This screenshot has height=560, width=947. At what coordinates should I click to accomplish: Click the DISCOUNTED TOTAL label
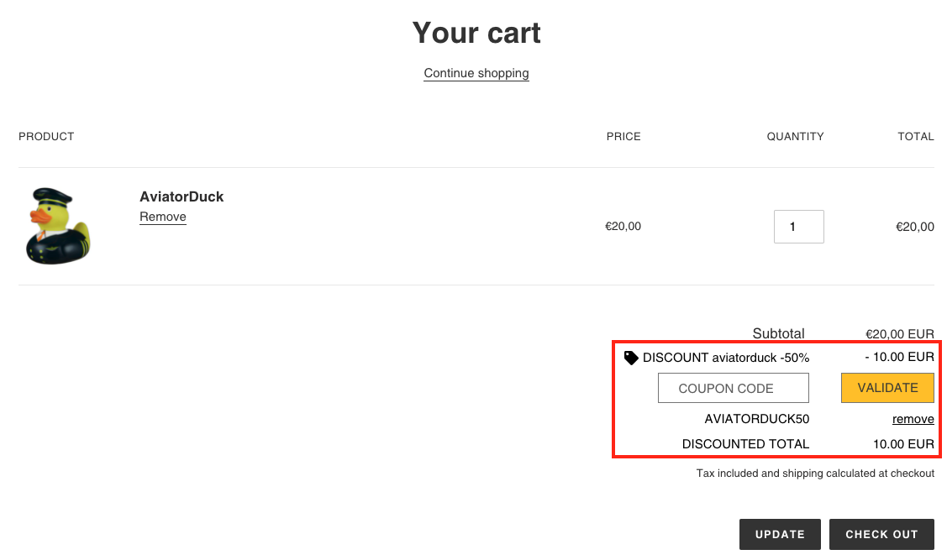tap(745, 444)
